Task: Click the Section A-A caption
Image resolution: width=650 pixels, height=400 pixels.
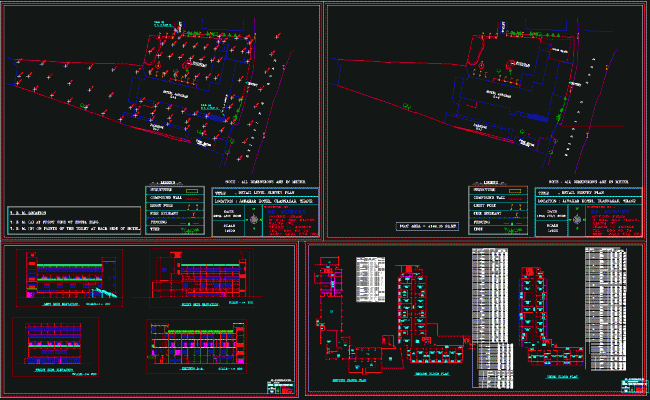Action: click(192, 368)
